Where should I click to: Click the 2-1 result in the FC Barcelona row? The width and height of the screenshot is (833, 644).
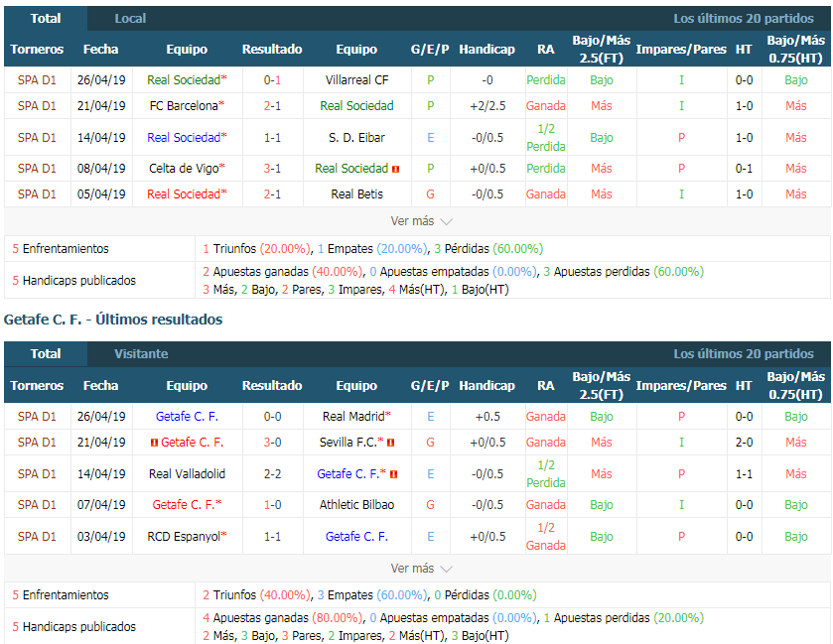[x=272, y=106]
